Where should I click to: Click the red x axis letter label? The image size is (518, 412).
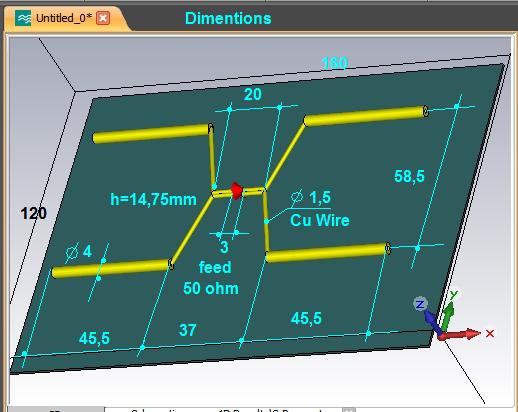(490, 333)
